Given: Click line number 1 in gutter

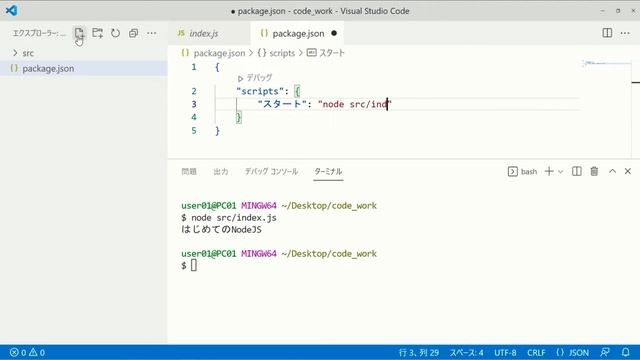Looking at the screenshot, I should pos(194,67).
